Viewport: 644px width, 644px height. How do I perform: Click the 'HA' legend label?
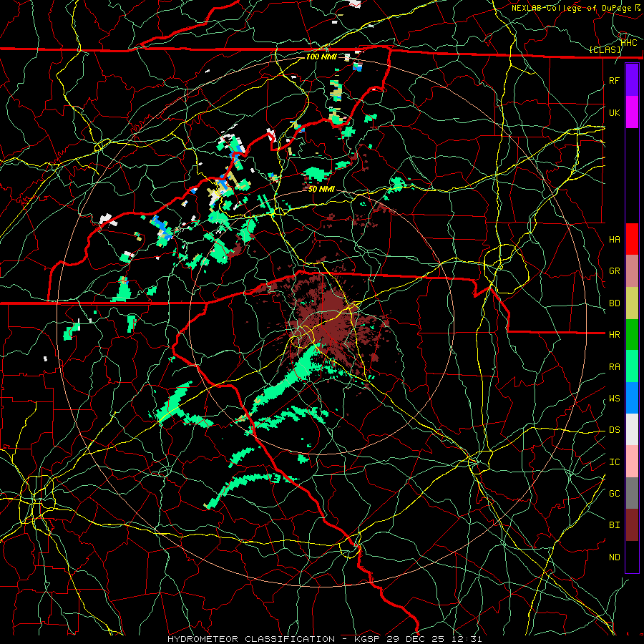[614, 240]
